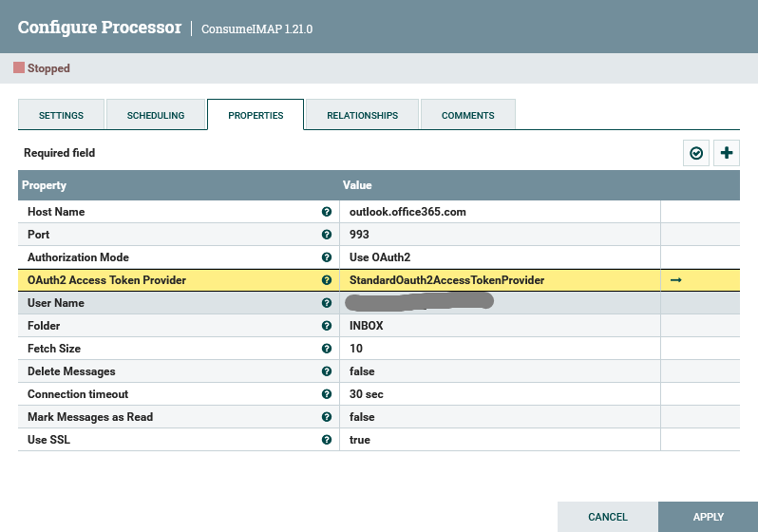Open the Comments tab
The height and width of the screenshot is (532, 758).
tap(468, 115)
